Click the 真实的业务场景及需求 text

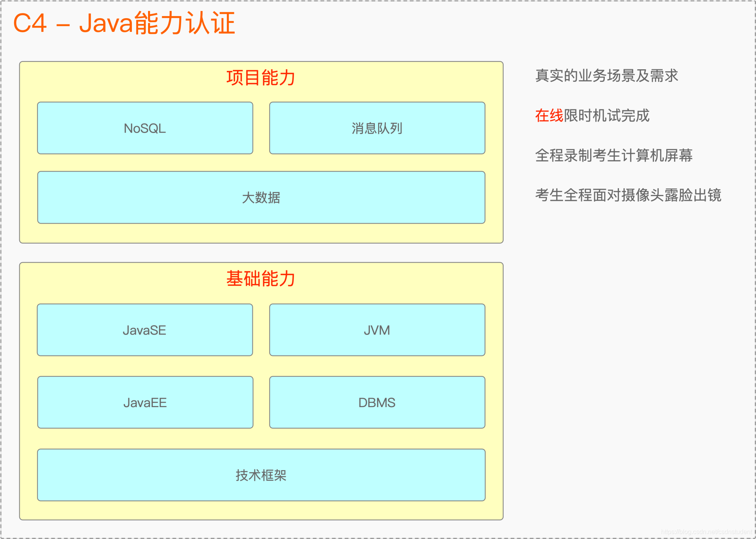pyautogui.click(x=606, y=76)
